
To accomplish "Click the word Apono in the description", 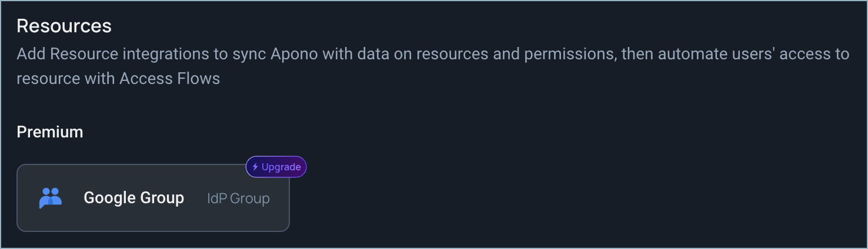I will (295, 54).
